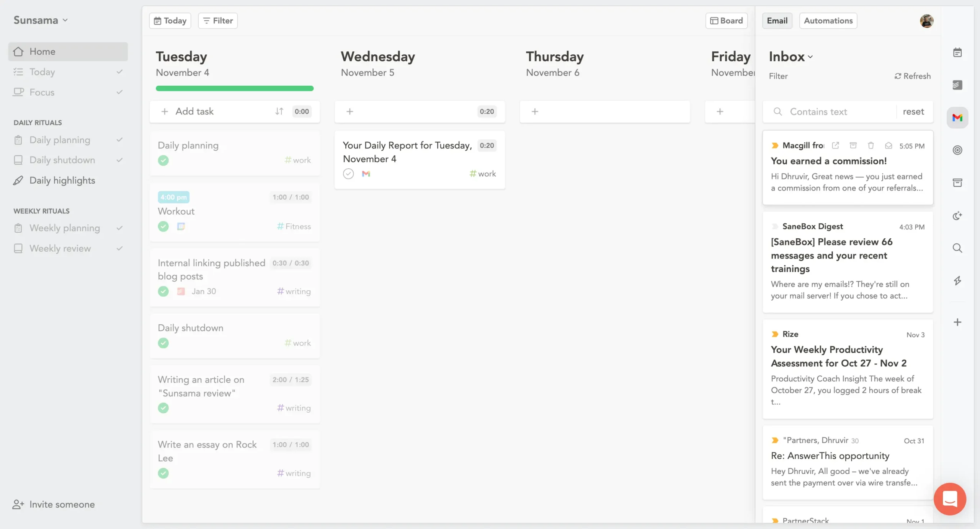
Task: Open the Filter menu above the board
Action: coord(217,20)
